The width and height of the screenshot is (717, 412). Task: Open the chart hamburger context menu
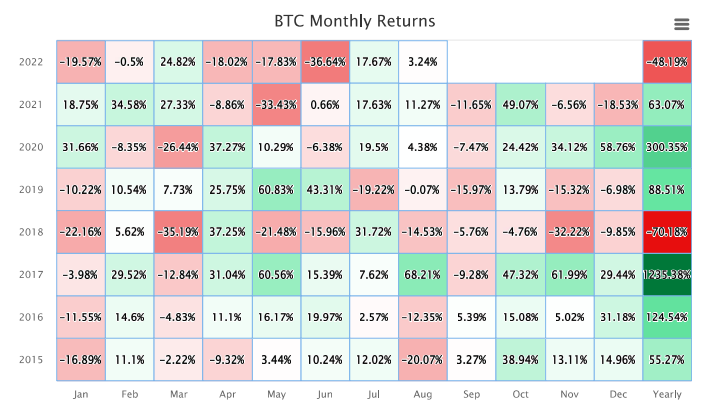[x=682, y=24]
